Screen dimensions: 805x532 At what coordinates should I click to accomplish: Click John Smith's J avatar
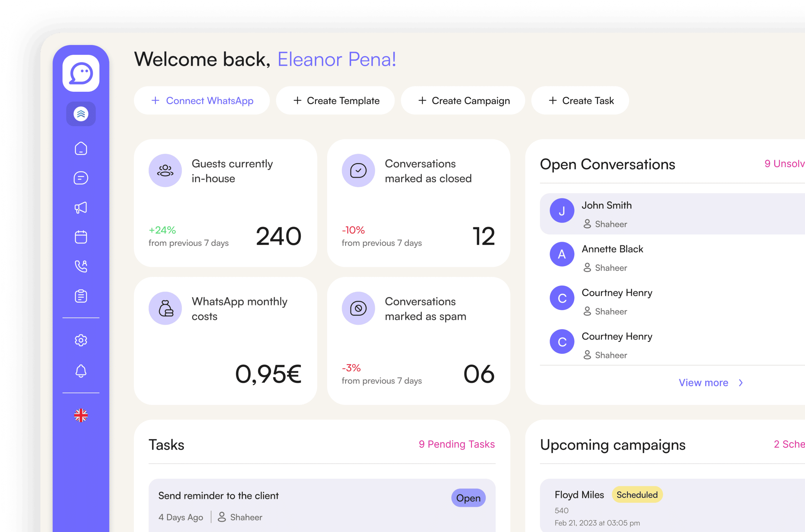562,210
